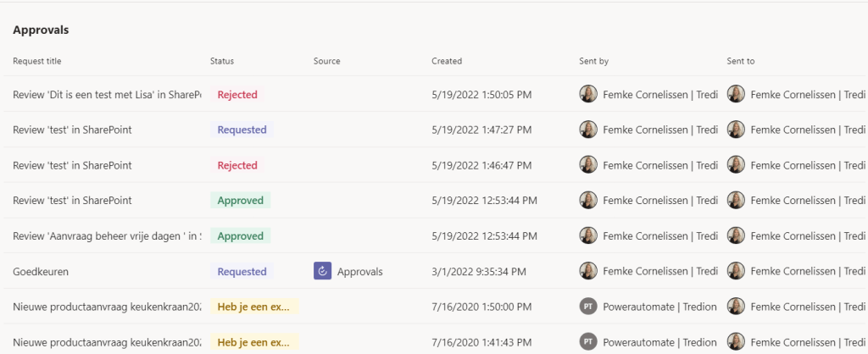Open the Goedkeuren approval request
This screenshot has width=868, height=354.
[41, 272]
